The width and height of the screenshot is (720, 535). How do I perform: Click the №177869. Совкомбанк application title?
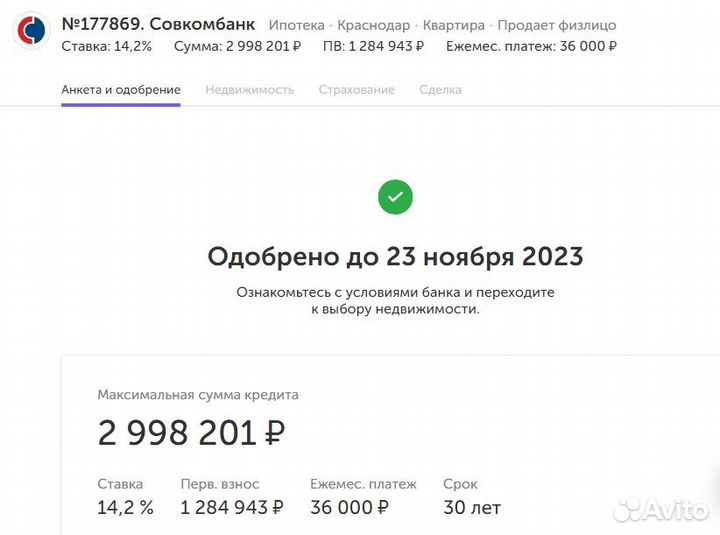pos(158,24)
